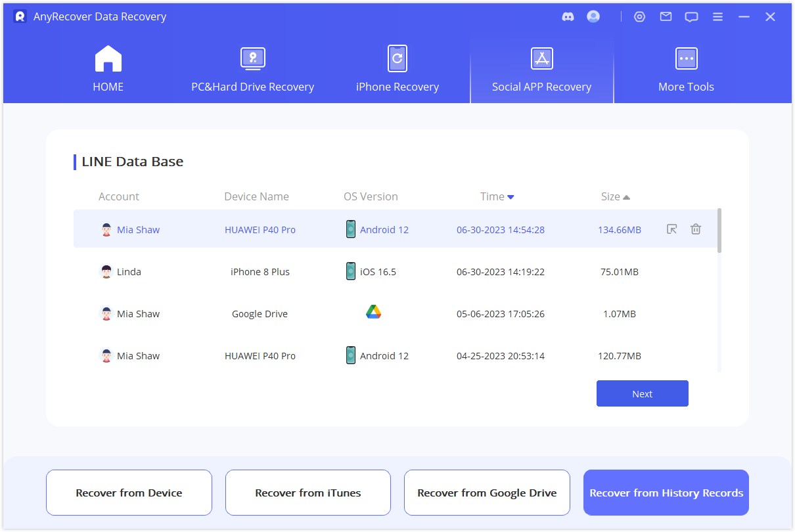Viewport: 795px width, 532px height.
Task: Click the AnyRecover logo icon
Action: coord(19,16)
